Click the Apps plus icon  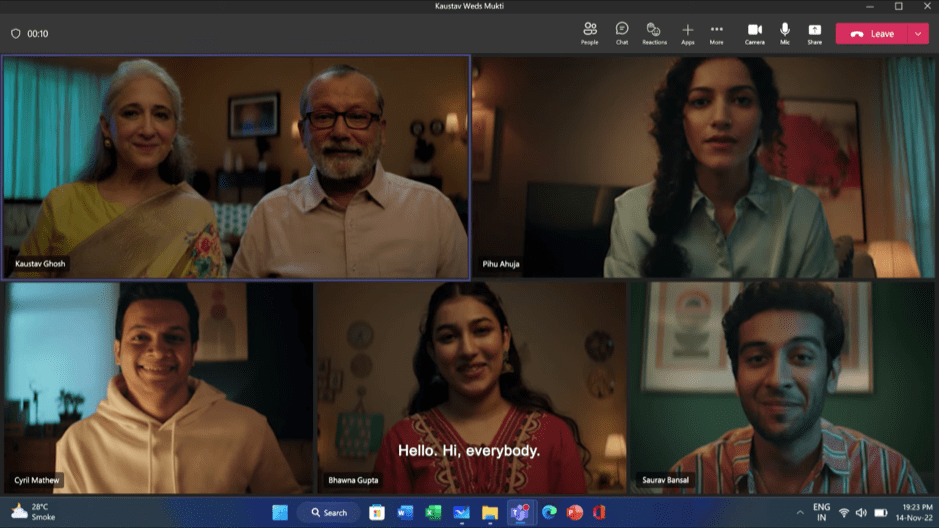tap(687, 33)
